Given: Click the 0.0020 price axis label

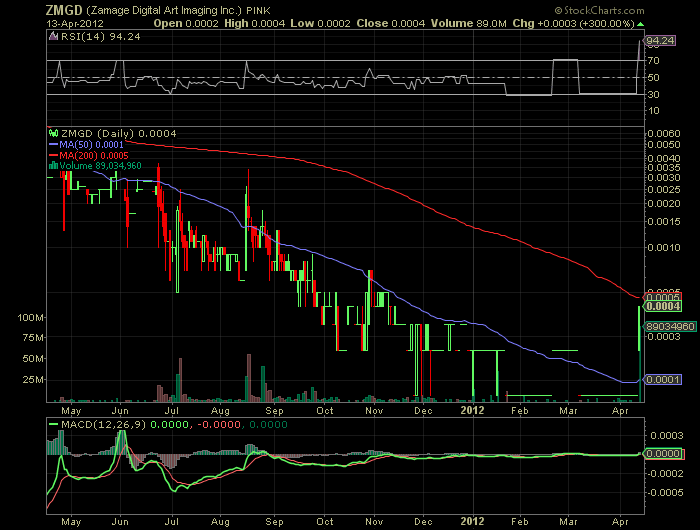Looking at the screenshot, I should (x=664, y=204).
